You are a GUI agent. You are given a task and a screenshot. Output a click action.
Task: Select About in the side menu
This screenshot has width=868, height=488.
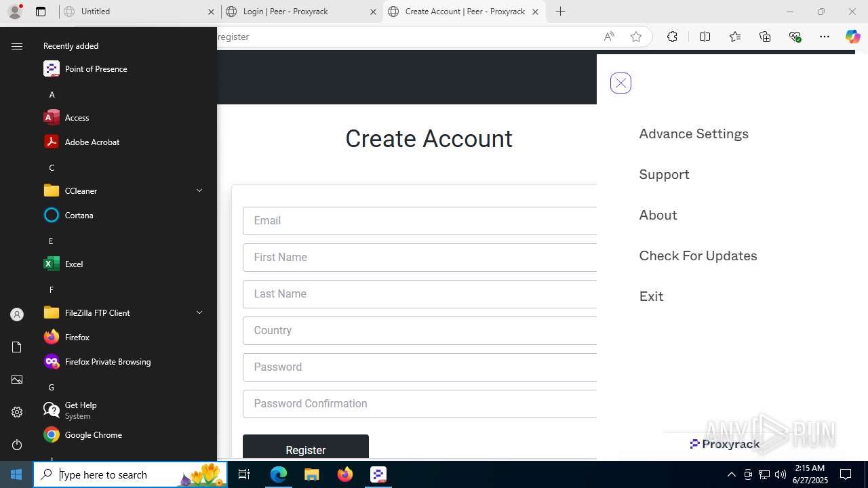(x=658, y=215)
